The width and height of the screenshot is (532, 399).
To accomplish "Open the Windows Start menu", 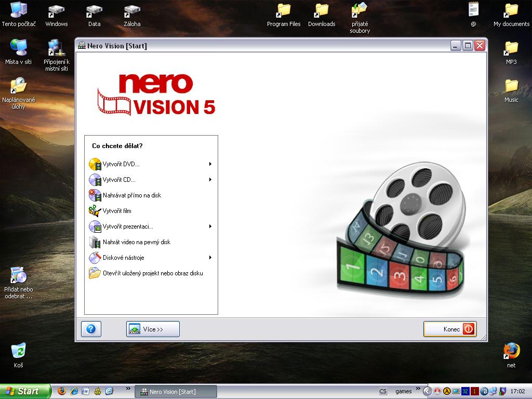I will coord(25,391).
